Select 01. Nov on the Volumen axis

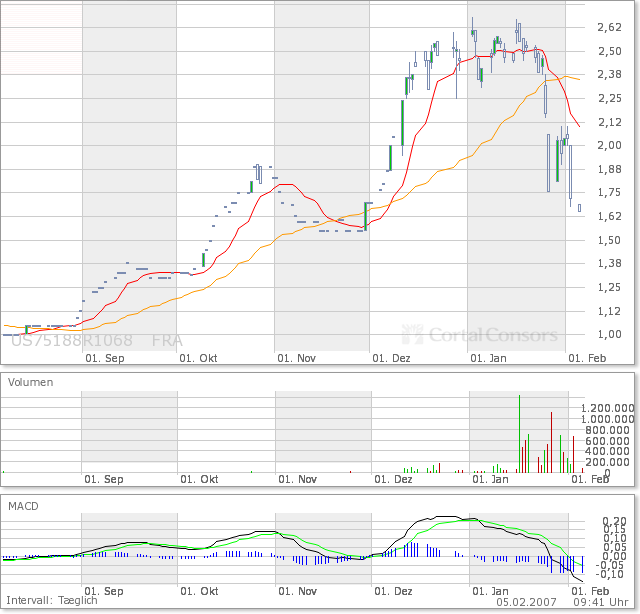[298, 479]
